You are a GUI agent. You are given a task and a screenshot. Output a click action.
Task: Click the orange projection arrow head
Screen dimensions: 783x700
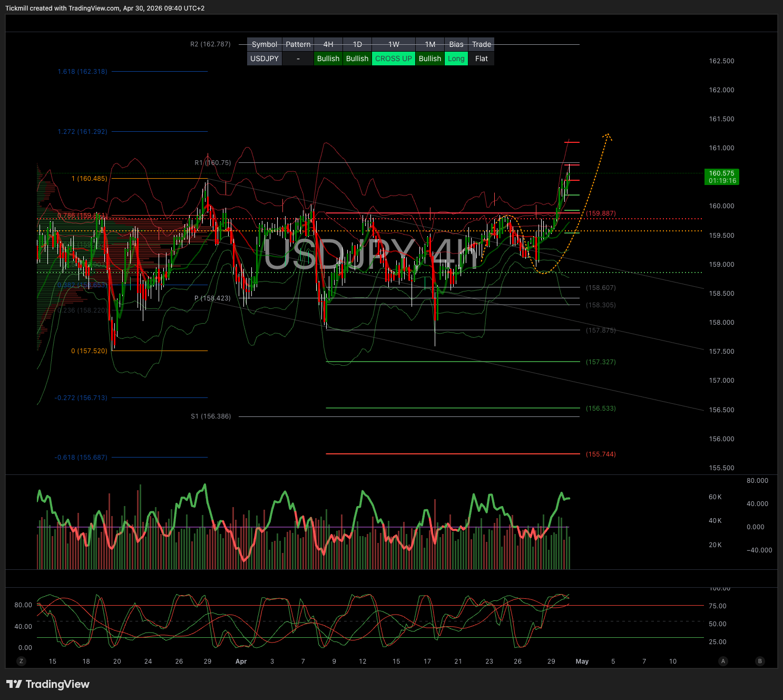(608, 136)
